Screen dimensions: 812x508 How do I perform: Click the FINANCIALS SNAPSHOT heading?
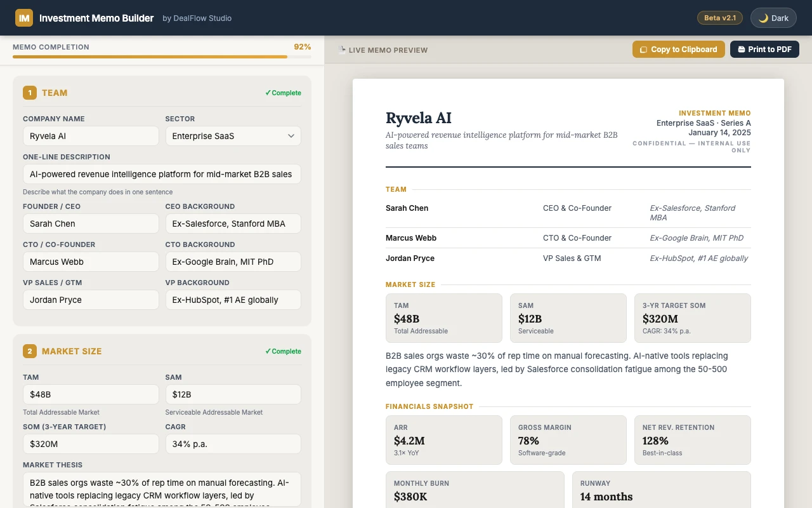click(429, 406)
